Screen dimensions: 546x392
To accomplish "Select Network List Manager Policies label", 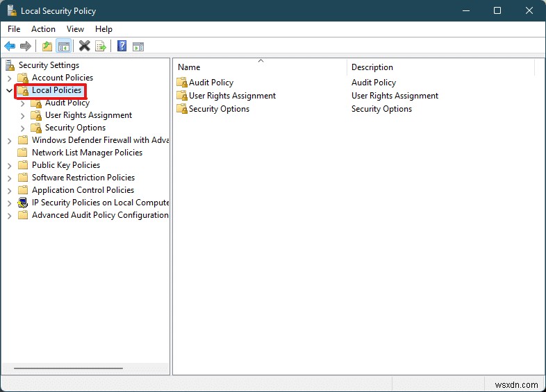I will 87,153.
